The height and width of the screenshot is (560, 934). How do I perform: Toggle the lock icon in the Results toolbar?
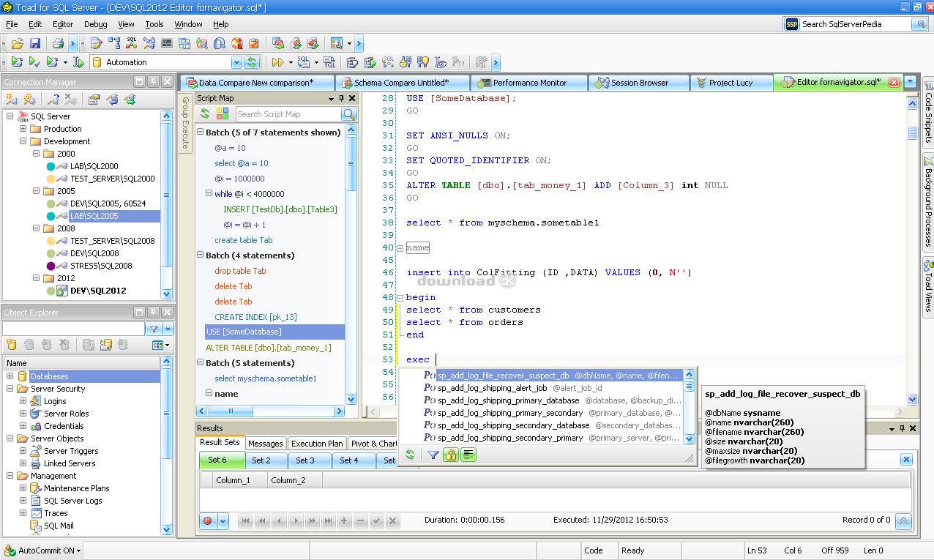[x=452, y=455]
